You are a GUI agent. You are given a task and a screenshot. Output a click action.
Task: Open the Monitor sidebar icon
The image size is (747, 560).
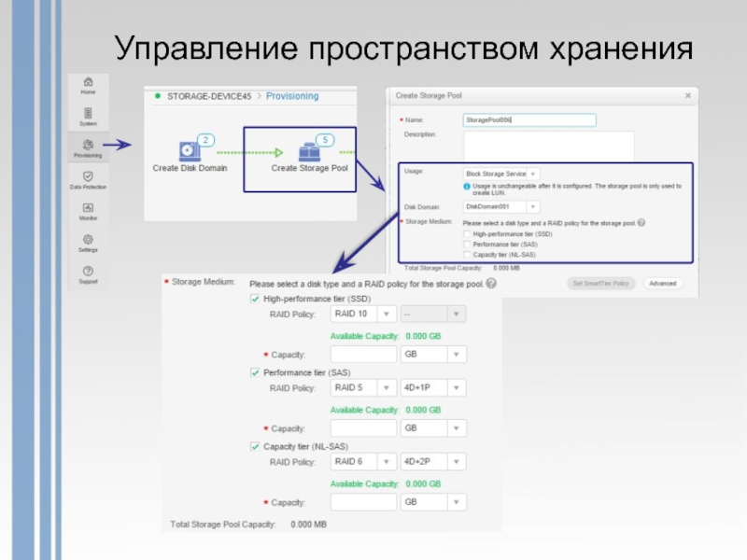88,207
